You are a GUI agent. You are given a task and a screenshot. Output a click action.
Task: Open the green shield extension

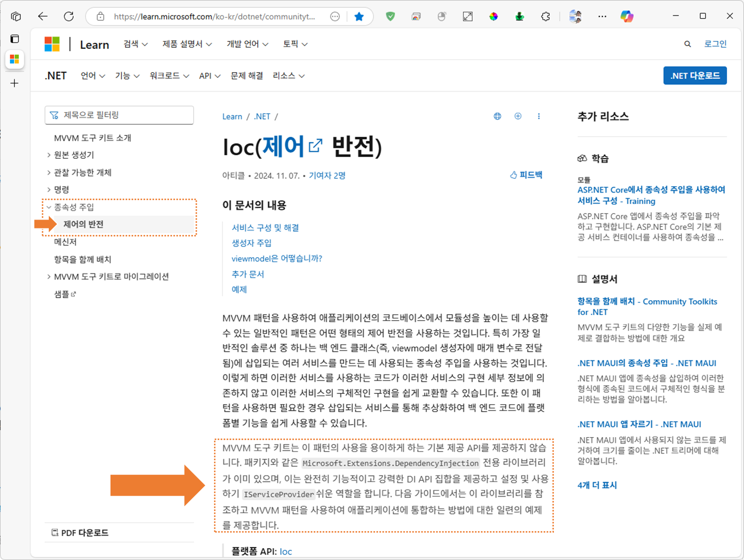point(391,16)
